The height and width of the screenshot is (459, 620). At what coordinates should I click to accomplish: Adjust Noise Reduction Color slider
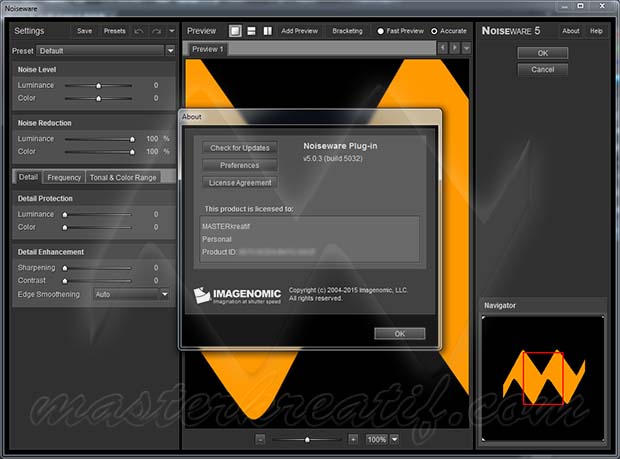(132, 152)
